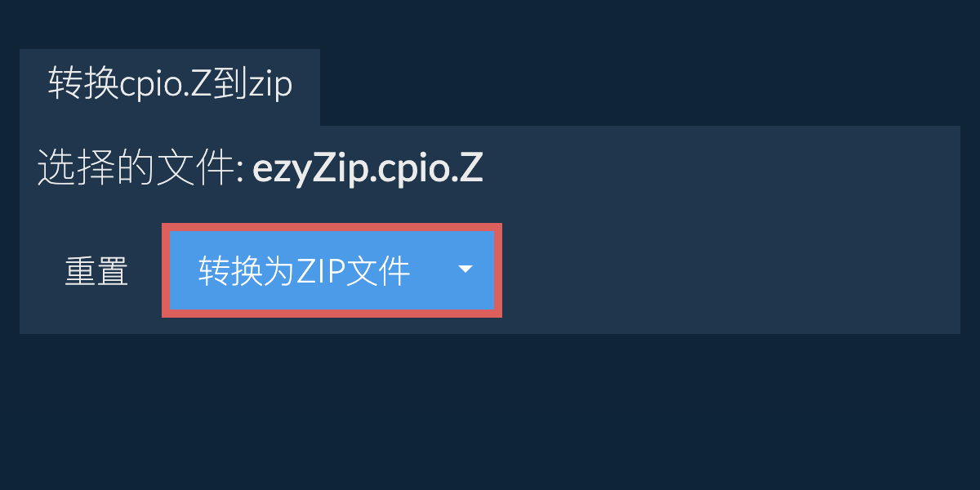Open the 转换cpio.Z到zip tab
This screenshot has height=490, width=980.
coord(170,87)
